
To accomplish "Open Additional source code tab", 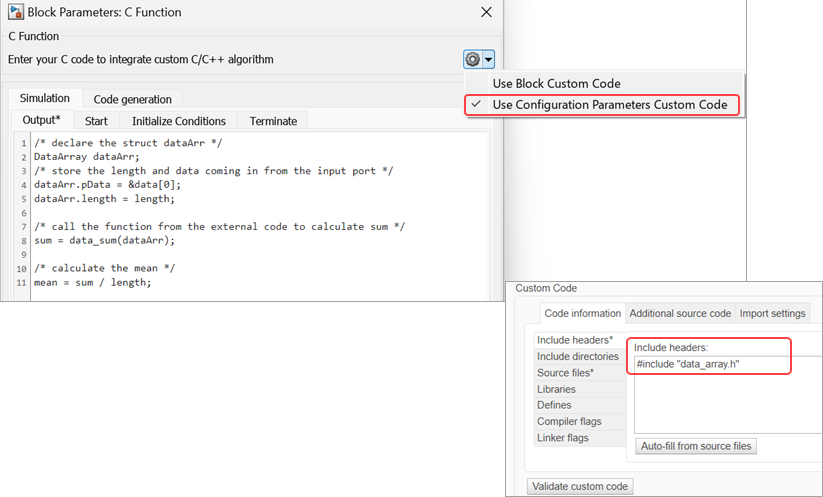I will point(680,314).
